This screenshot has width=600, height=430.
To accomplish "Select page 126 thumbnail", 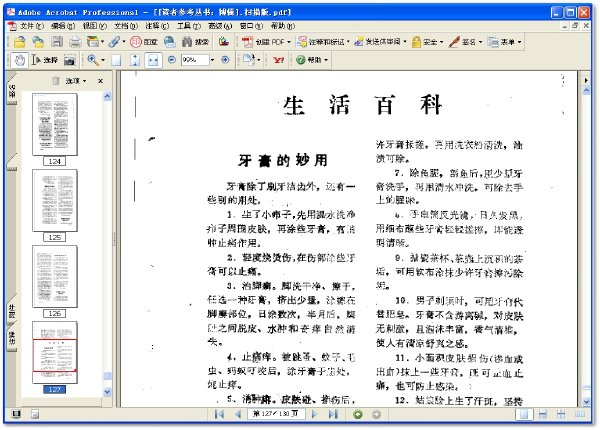I will (55, 277).
